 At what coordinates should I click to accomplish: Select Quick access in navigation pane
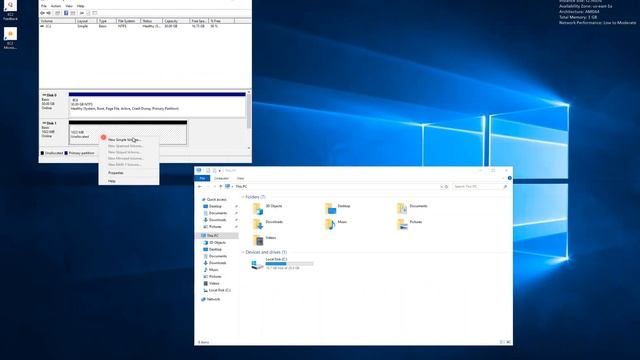tap(213, 200)
